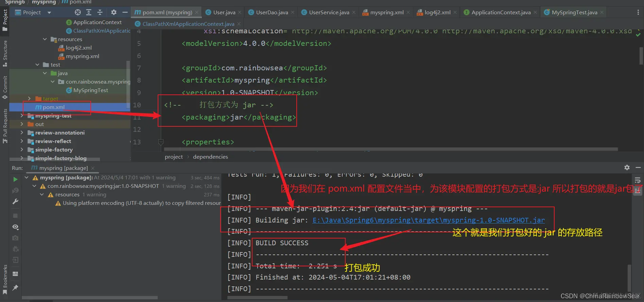Click the Run toolbar settings cog icon
The image size is (644, 302).
[15, 249]
